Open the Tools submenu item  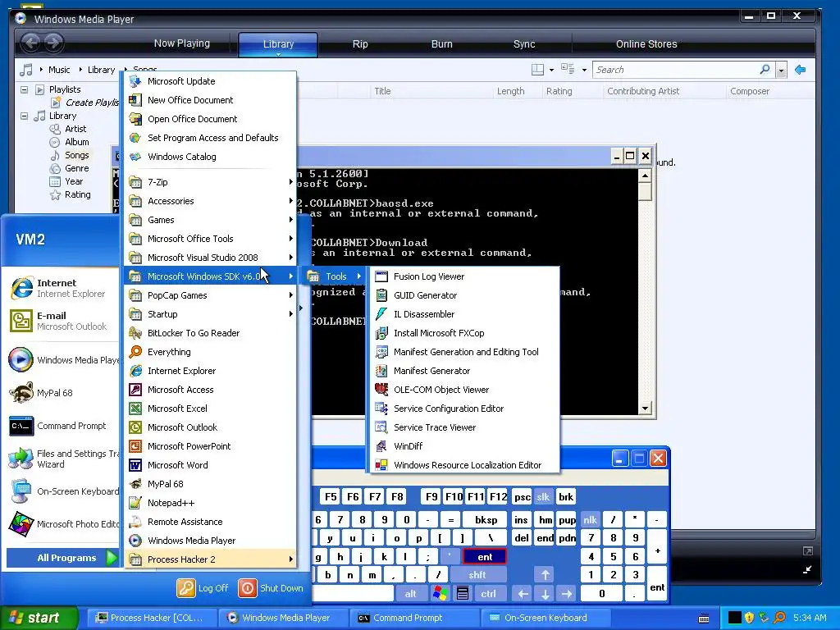(336, 276)
